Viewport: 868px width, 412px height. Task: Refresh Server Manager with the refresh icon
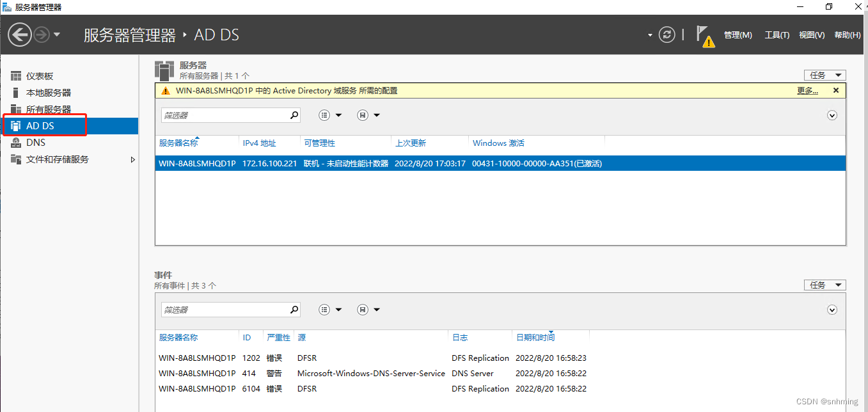[x=667, y=35]
